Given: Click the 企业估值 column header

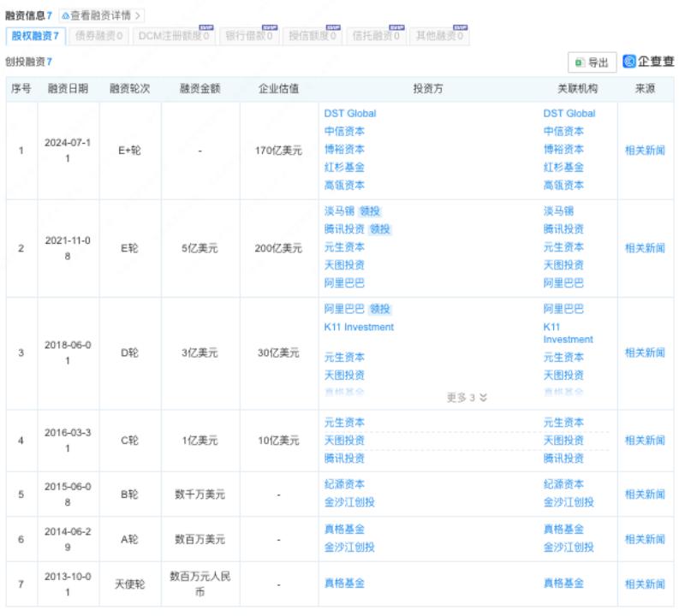Looking at the screenshot, I should click(x=278, y=89).
